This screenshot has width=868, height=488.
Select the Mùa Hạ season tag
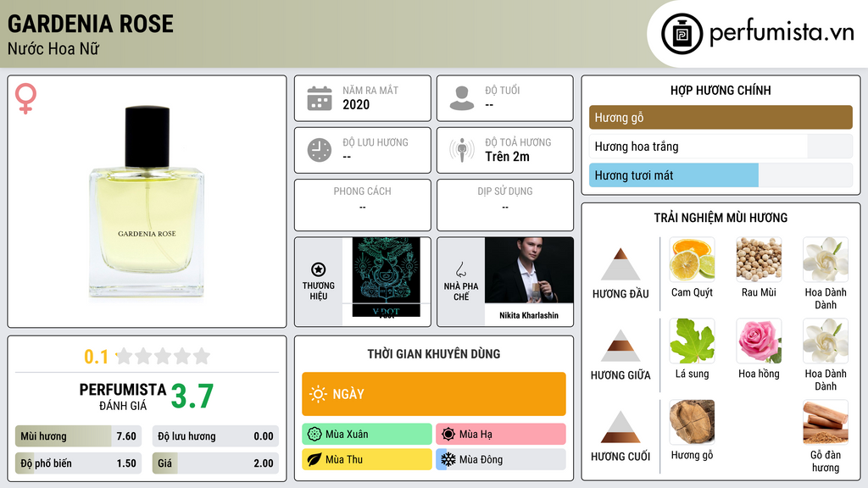(x=500, y=435)
